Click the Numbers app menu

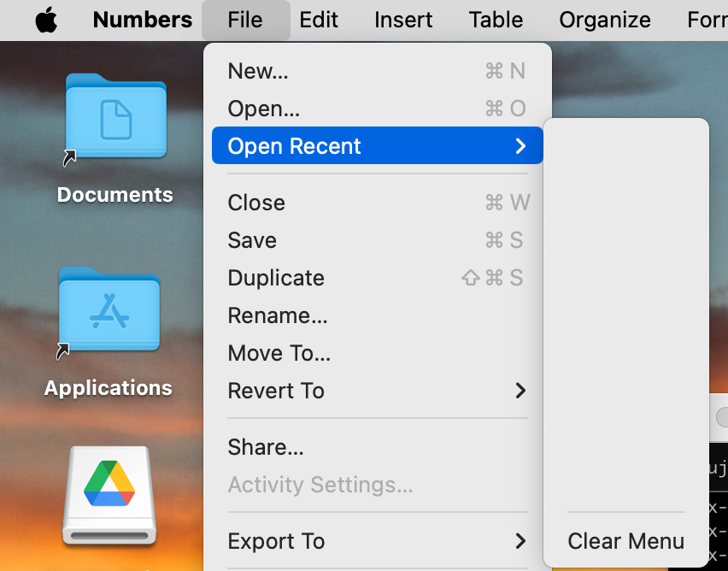pyautogui.click(x=143, y=20)
